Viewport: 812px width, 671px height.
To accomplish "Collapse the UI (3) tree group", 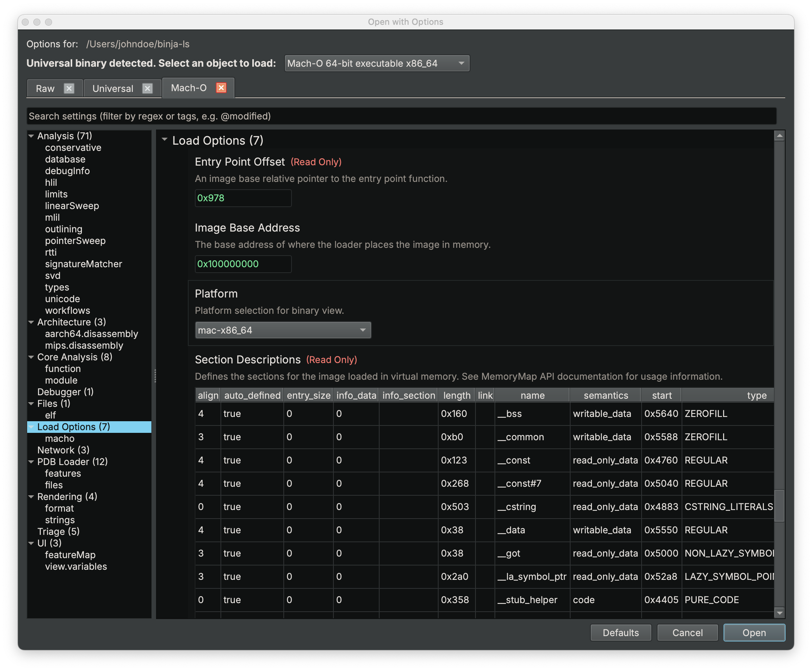I will click(x=31, y=543).
